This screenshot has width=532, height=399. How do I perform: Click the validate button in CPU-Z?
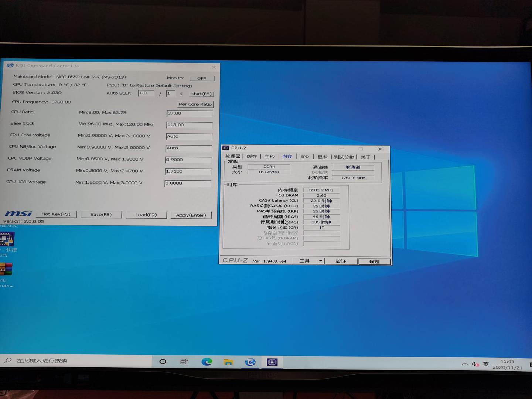(341, 261)
